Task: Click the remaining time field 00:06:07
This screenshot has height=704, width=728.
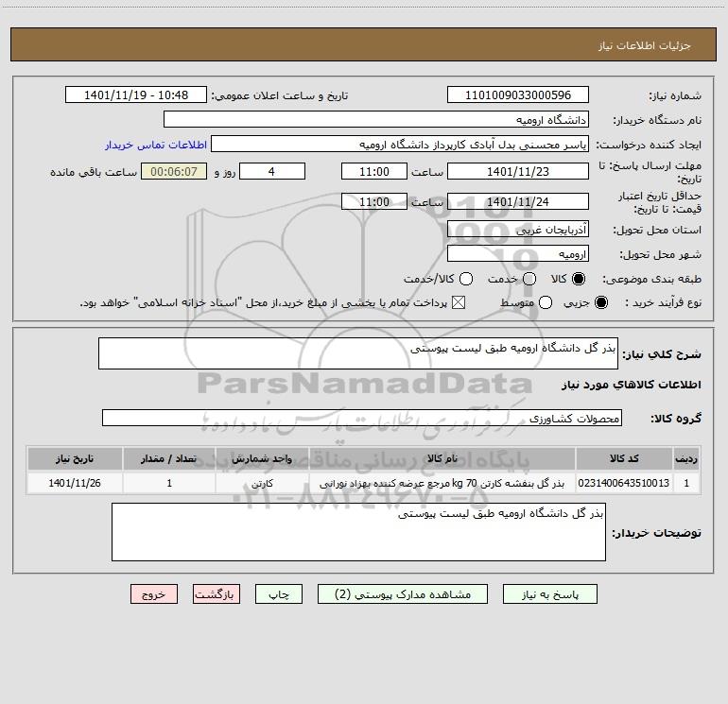Action: 174,171
